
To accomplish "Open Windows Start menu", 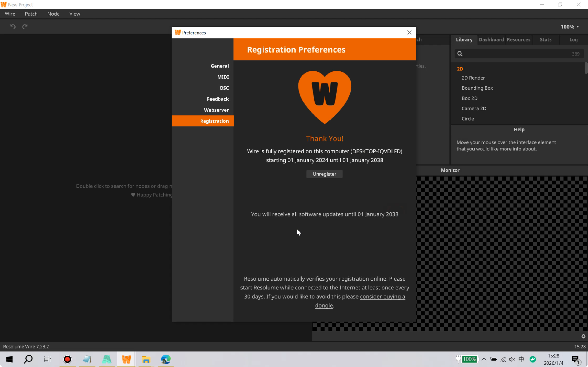I will 9,359.
